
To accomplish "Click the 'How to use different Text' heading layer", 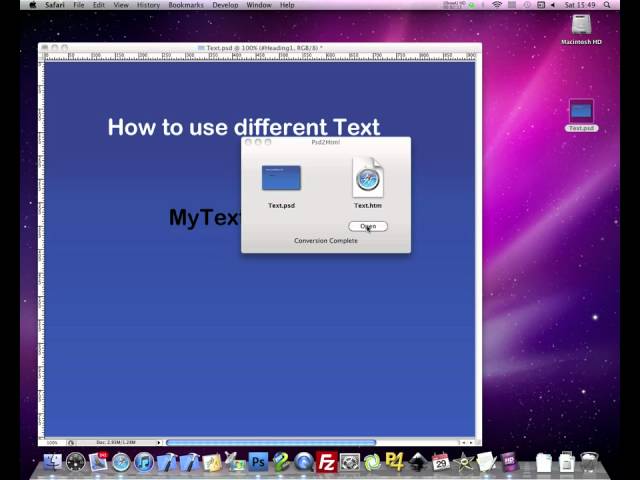I will pos(244,127).
